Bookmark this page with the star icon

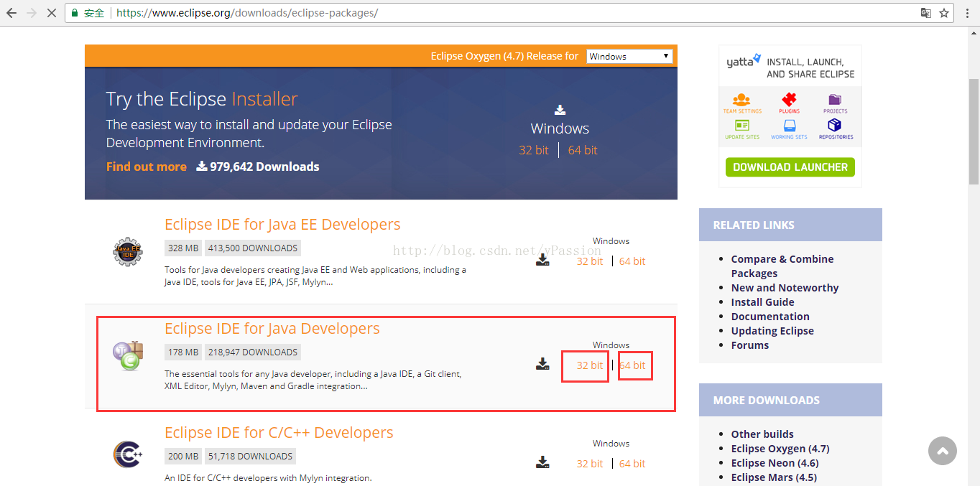pos(944,13)
